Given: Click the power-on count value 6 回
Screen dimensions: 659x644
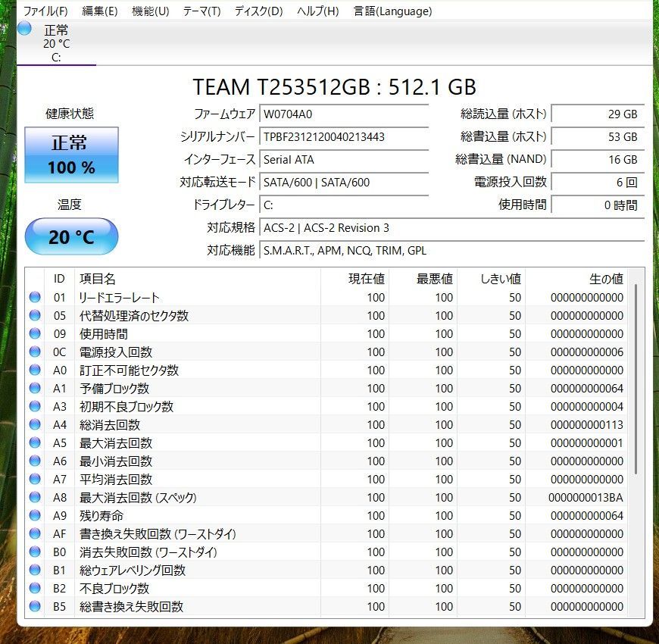Looking at the screenshot, I should 598,183.
